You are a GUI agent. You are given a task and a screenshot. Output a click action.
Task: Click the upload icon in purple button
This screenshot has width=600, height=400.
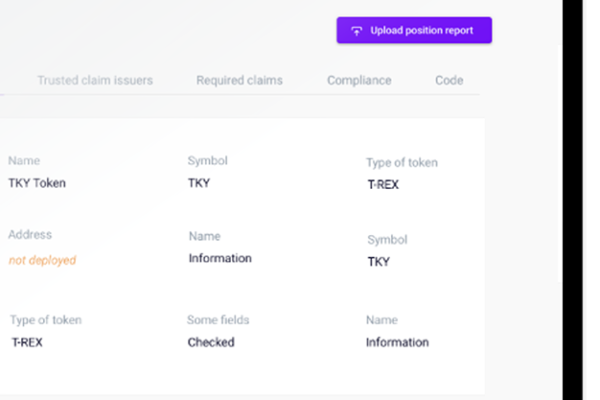click(x=356, y=31)
